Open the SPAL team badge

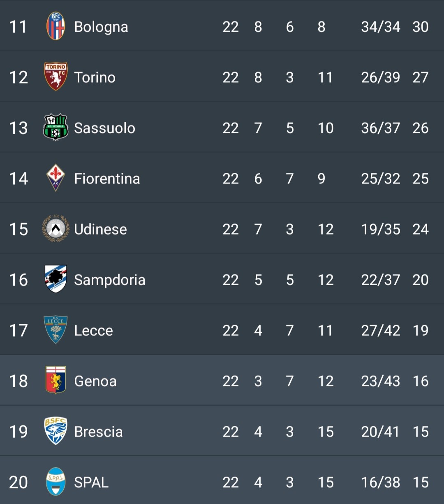55,482
